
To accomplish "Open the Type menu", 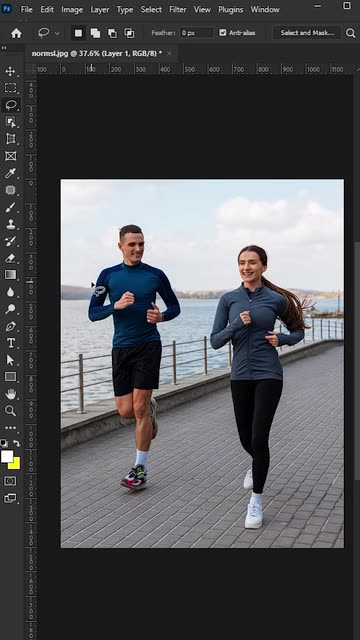I will point(125,9).
